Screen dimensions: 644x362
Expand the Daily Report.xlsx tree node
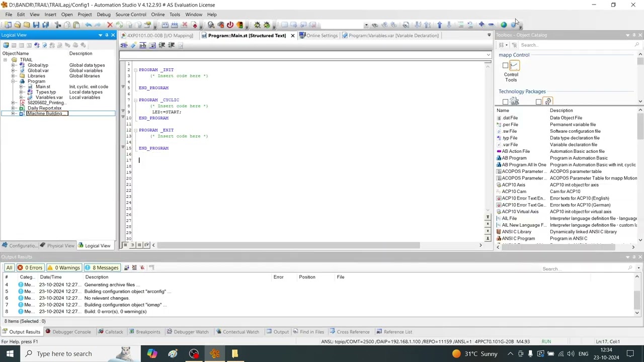click(x=14, y=108)
